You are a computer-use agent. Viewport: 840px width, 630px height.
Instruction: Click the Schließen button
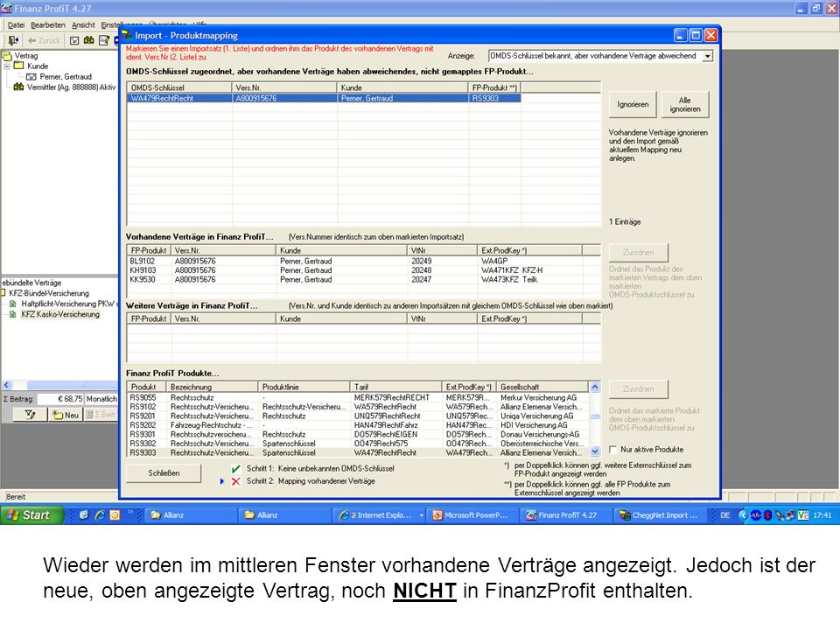pos(164,473)
